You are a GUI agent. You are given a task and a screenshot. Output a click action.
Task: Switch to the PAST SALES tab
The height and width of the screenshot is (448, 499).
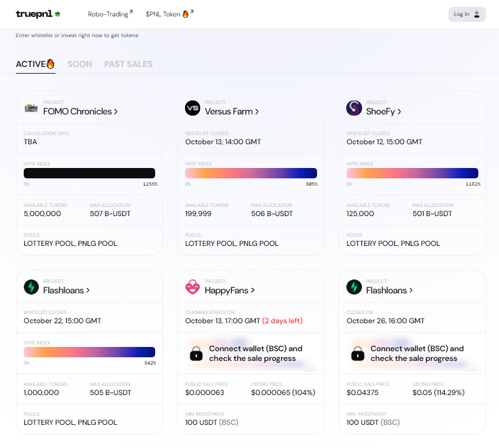pyautogui.click(x=128, y=64)
